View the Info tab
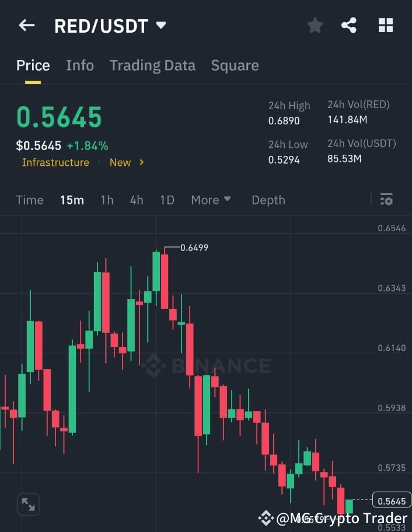The image size is (412, 532). [80, 65]
